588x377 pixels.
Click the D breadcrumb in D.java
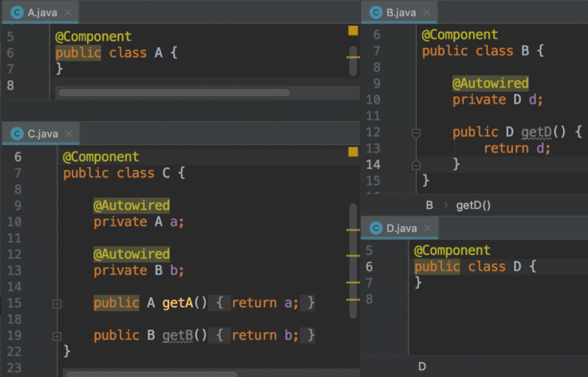tap(422, 366)
